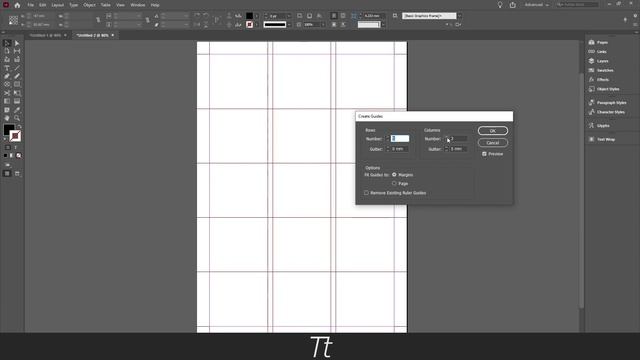Open the Table menu
The image size is (640, 360).
[105, 5]
